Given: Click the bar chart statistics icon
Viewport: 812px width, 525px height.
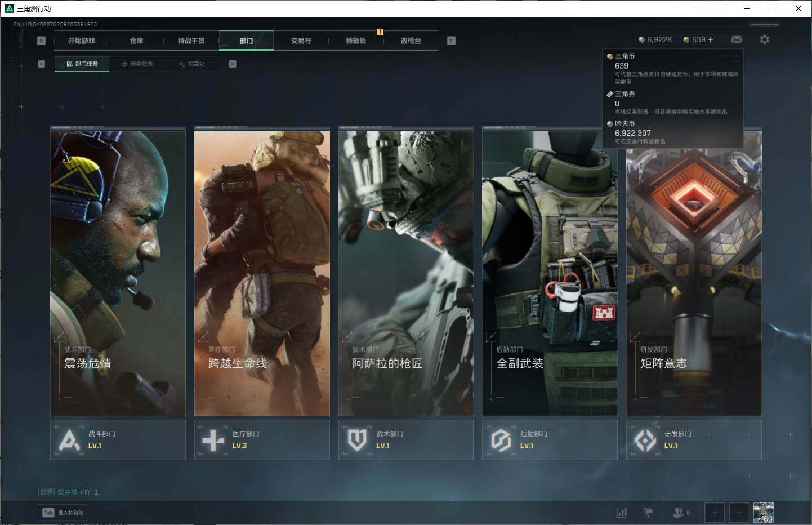Looking at the screenshot, I should coord(622,512).
